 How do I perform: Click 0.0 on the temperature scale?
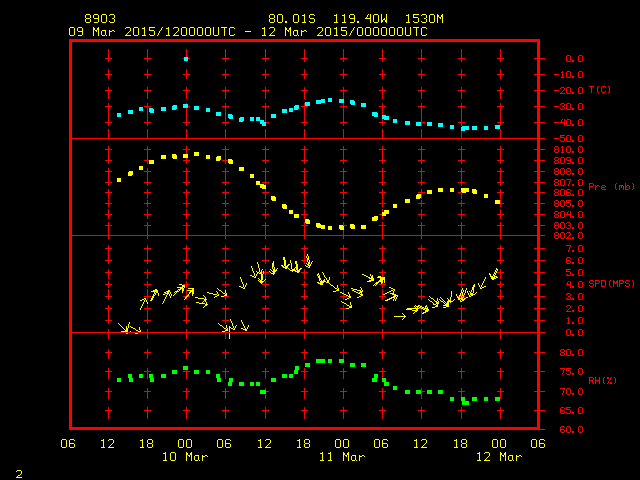pos(574,58)
